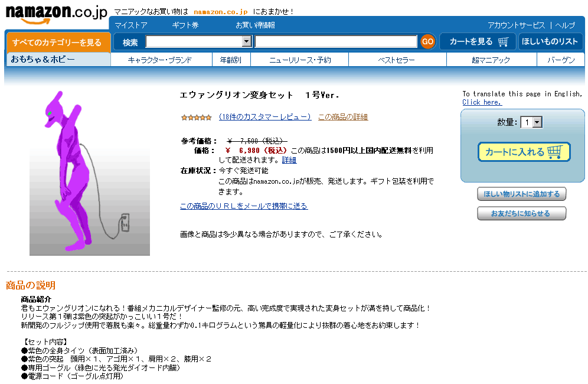
Task: Click the アカウントサービス link
Action: click(x=517, y=25)
